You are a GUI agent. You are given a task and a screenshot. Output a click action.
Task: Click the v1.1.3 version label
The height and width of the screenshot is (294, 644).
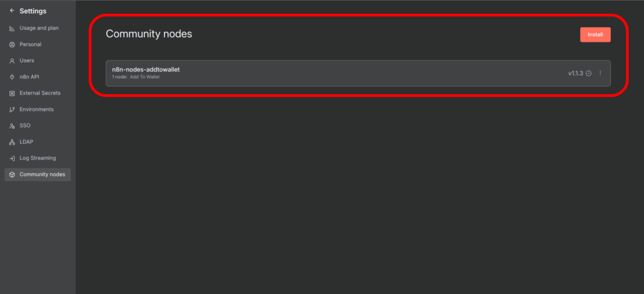point(575,73)
